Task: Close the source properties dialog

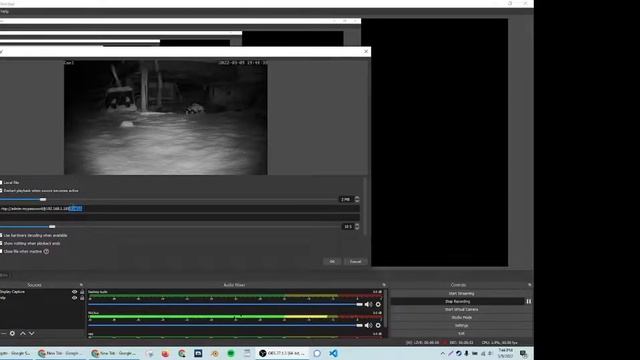Action: pos(366,51)
